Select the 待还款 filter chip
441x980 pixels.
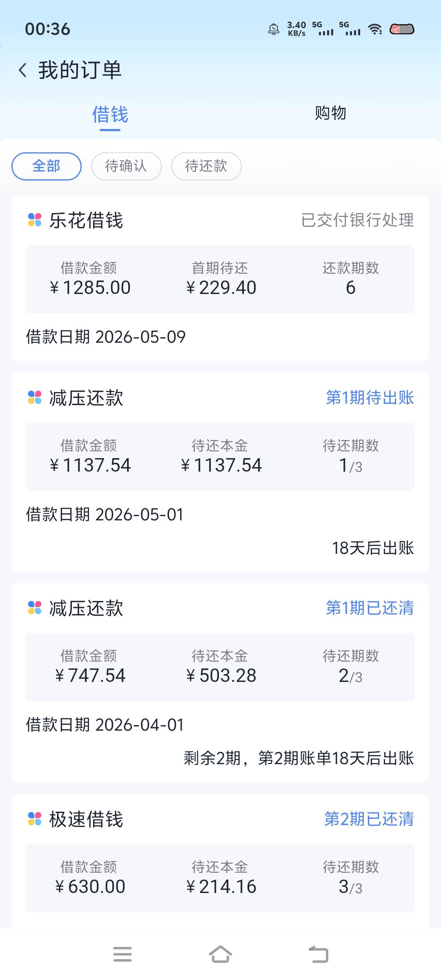pyautogui.click(x=207, y=166)
